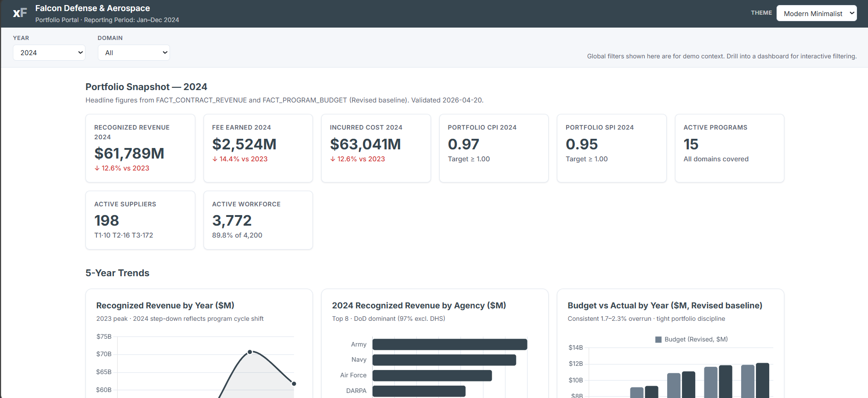Click the Global filters demo context note
This screenshot has height=398, width=868.
pyautogui.click(x=722, y=56)
